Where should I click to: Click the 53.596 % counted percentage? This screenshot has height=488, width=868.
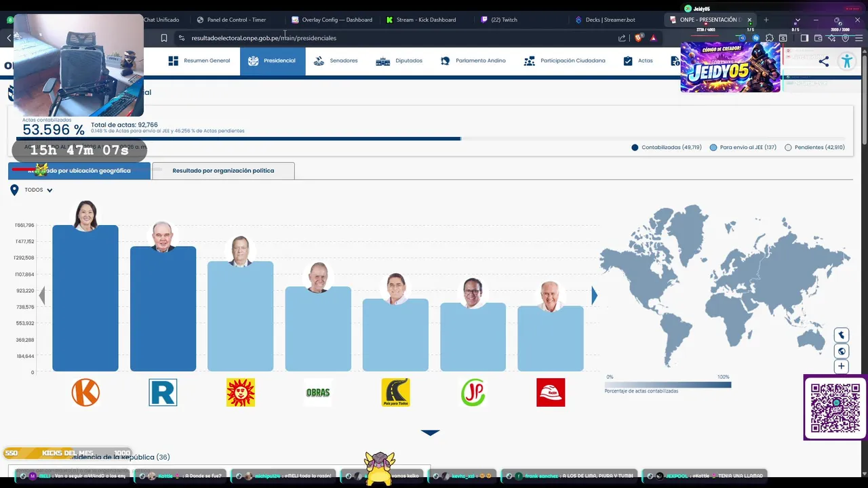54,129
